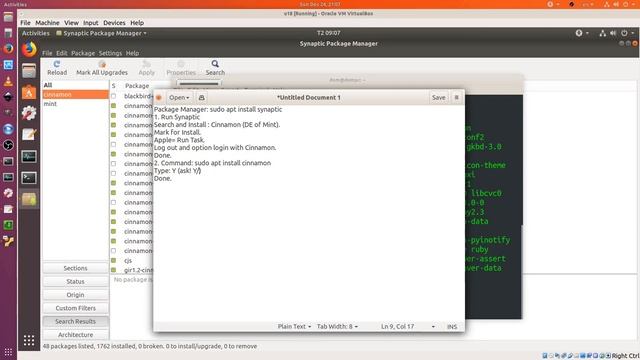The image size is (640, 360).
Task: Click the Reload toolbar icon in Synaptic
Action: click(57, 64)
